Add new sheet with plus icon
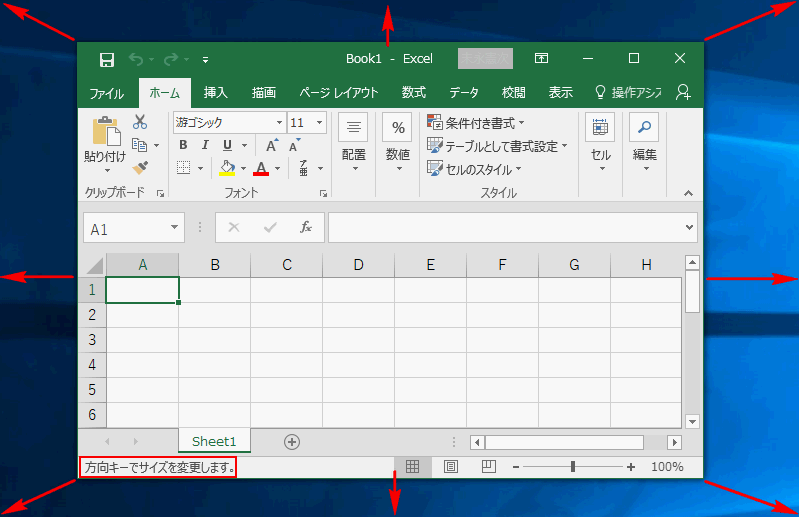Screen dimensions: 799x517 (x=292, y=442)
